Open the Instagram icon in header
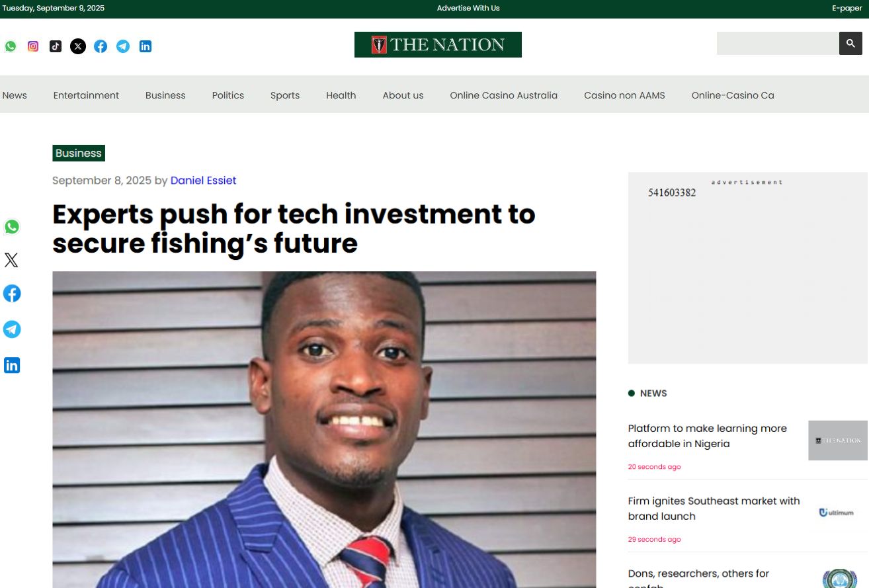Screen dimensions: 869x588 33,46
